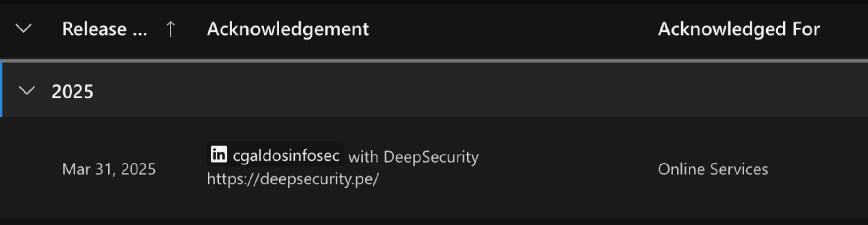The image size is (868, 225).
Task: Click the ascending sort arrow icon
Action: [170, 29]
